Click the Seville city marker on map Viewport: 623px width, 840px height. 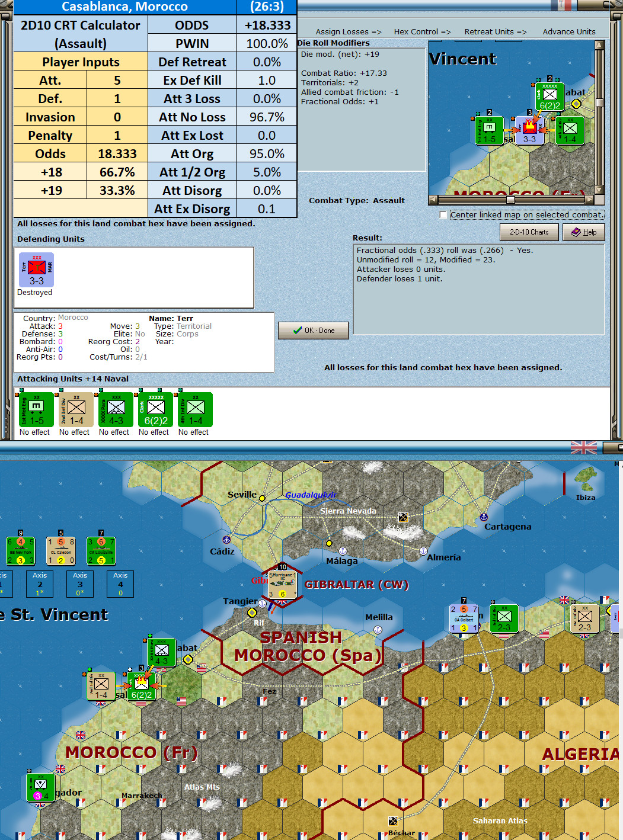[x=262, y=499]
